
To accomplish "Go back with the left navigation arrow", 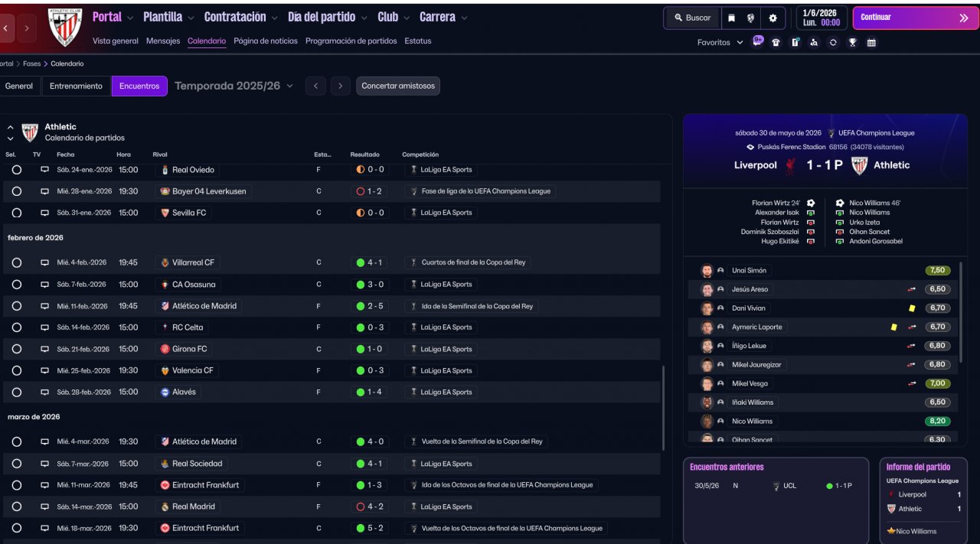I will point(6,28).
